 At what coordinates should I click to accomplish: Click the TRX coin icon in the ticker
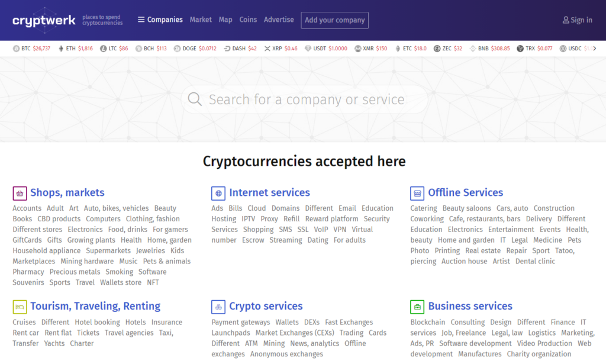pyautogui.click(x=520, y=49)
